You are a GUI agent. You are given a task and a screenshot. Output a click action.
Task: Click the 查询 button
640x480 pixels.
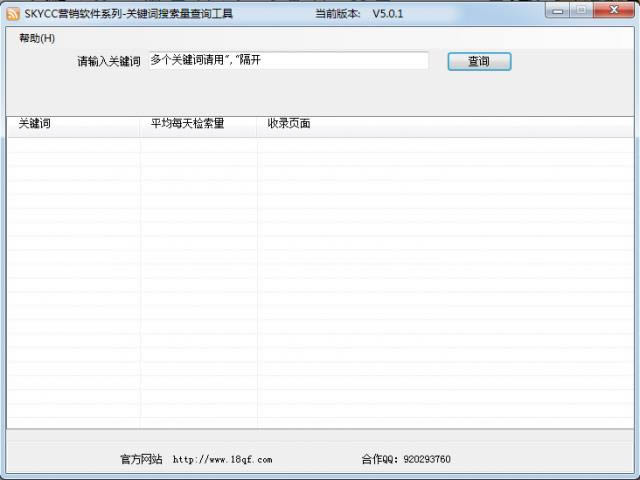coord(479,62)
